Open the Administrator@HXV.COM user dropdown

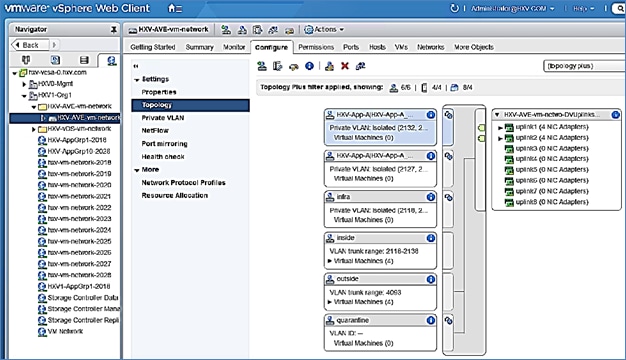coord(513,8)
